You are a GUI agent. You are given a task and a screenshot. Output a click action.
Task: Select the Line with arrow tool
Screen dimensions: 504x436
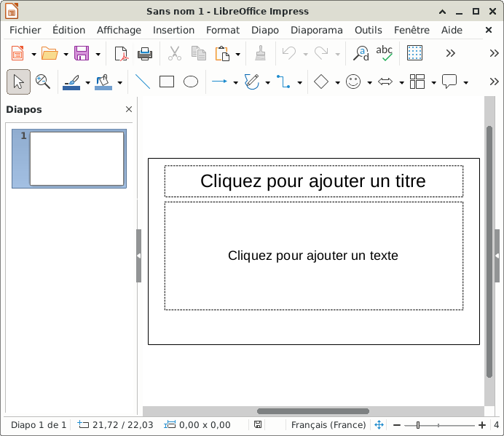(219, 82)
